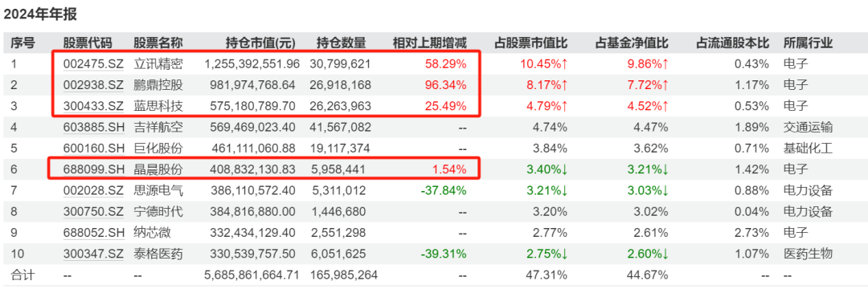
Task: Click the 持仓数量 column header
Action: tap(341, 43)
